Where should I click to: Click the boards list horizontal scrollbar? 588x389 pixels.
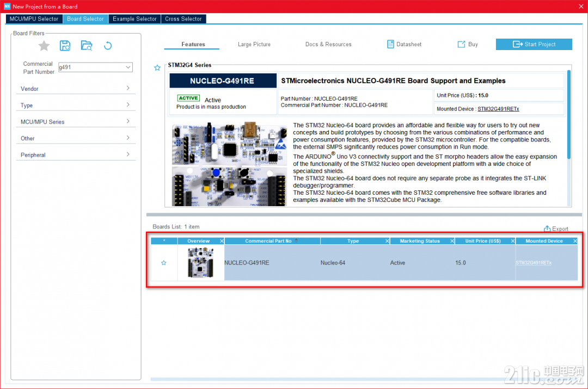[x=326, y=379]
